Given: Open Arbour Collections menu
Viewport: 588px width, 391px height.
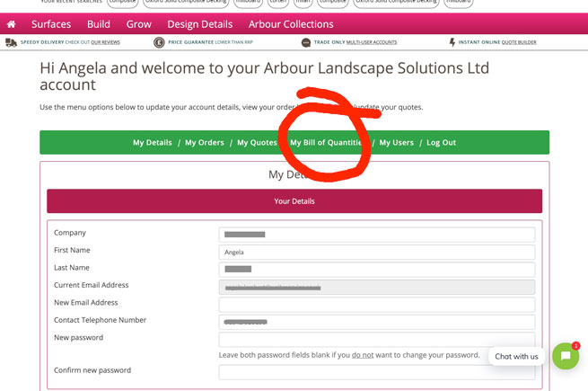Looking at the screenshot, I should (x=291, y=24).
